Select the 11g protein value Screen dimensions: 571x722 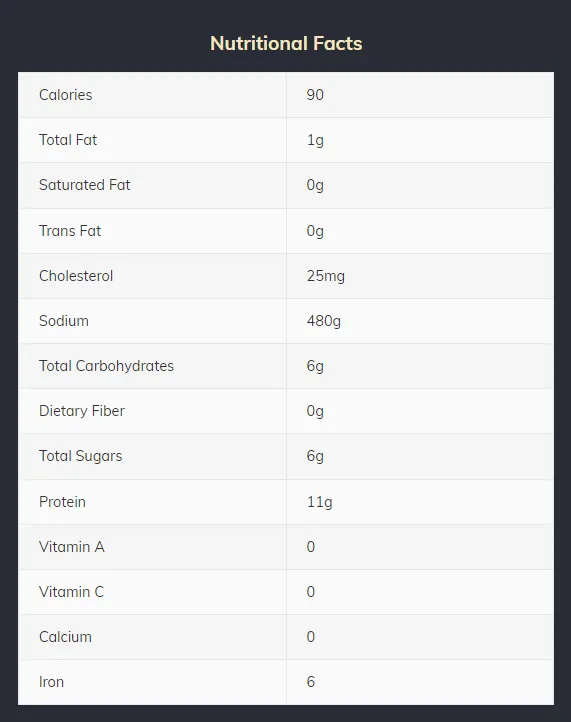click(x=319, y=502)
